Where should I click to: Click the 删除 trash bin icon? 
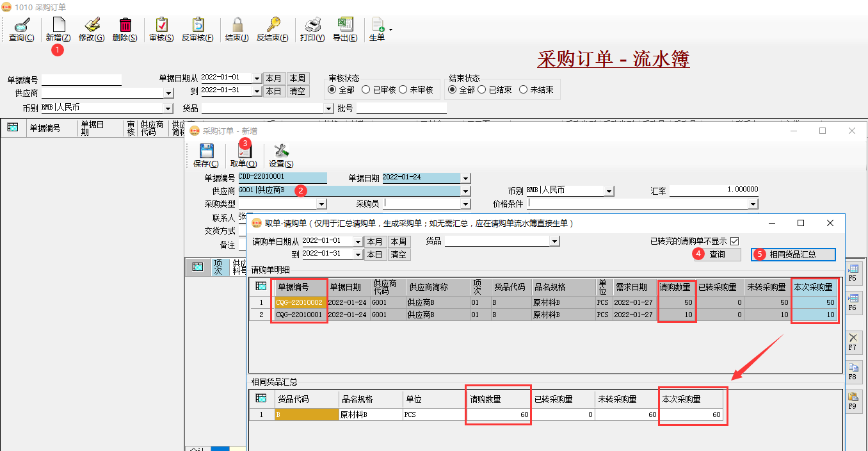pos(125,26)
